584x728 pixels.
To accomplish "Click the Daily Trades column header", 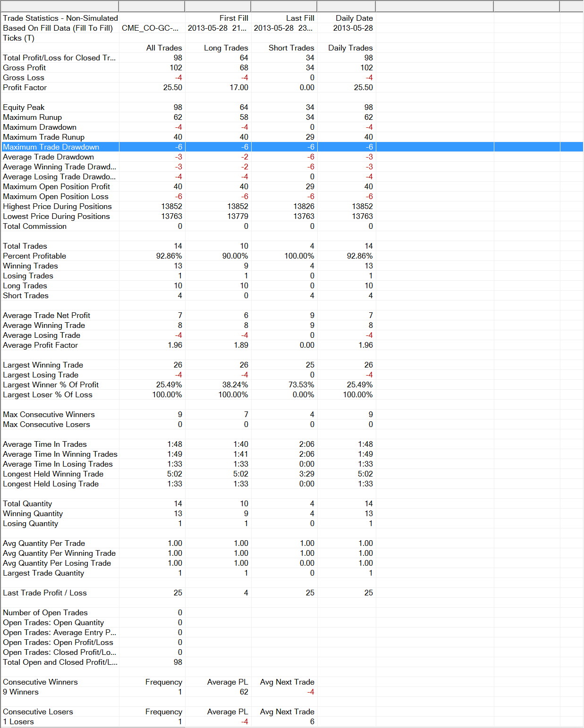I will pyautogui.click(x=350, y=48).
